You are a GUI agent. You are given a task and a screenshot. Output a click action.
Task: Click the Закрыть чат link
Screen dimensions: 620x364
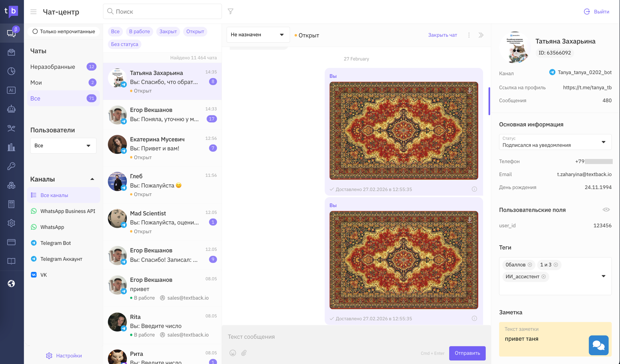click(442, 35)
